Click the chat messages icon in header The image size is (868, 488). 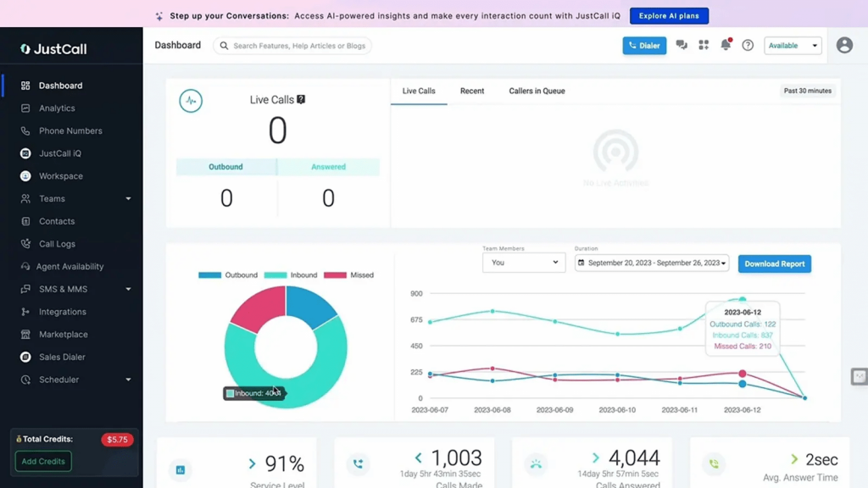(x=682, y=46)
